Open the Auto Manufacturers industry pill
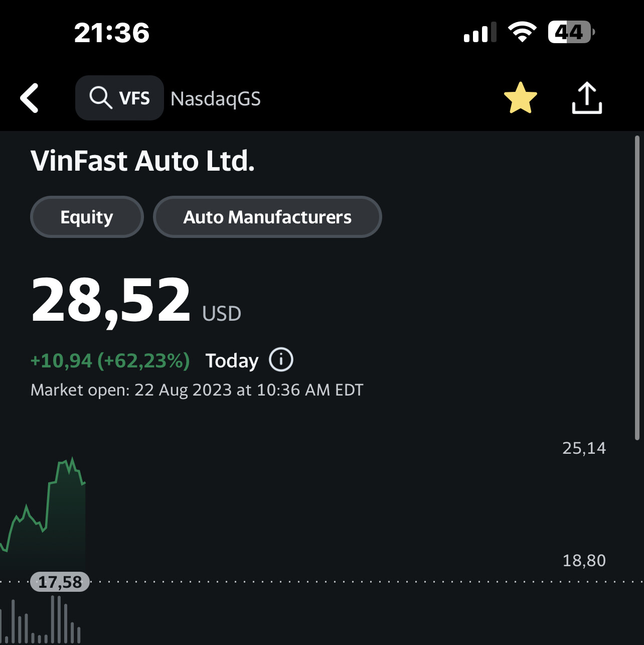The image size is (644, 645). [267, 217]
